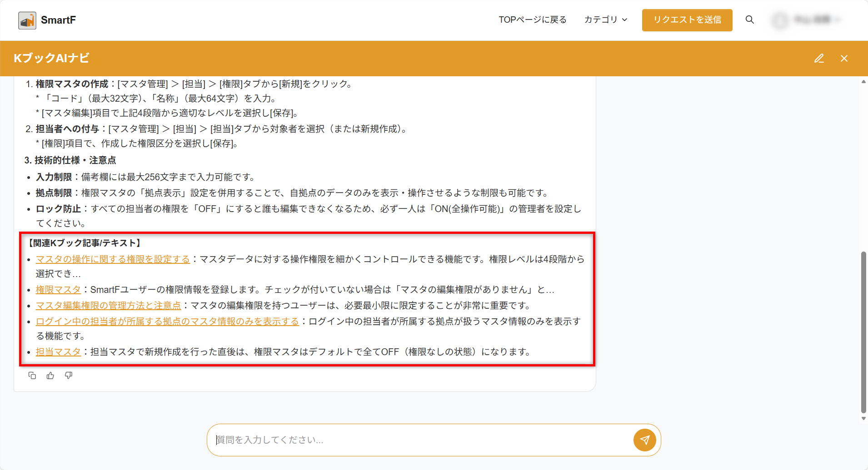The width and height of the screenshot is (868, 470).
Task: Open the user account menu in the header
Action: pyautogui.click(x=807, y=20)
